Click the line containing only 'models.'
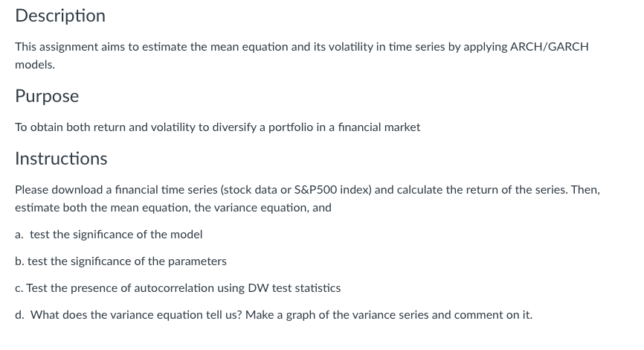This screenshot has width=644, height=350. 35,65
